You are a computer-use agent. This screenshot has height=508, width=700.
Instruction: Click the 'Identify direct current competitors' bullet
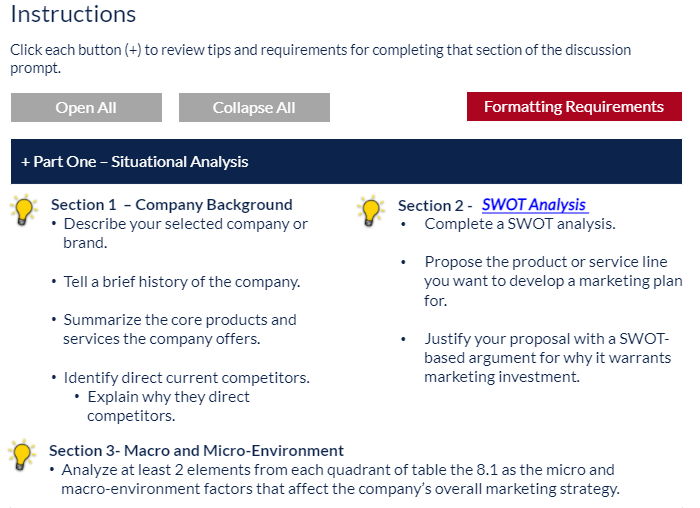tap(187, 378)
